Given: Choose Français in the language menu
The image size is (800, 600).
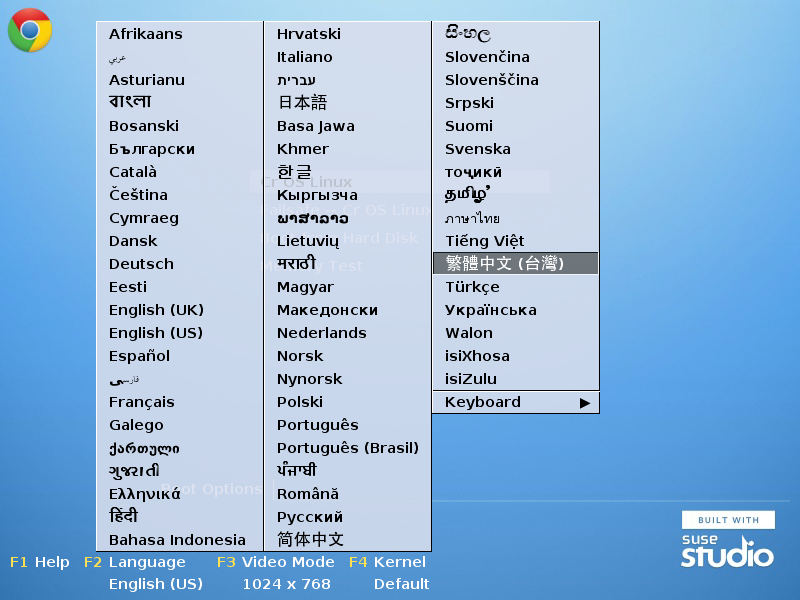Looking at the screenshot, I should 141,402.
